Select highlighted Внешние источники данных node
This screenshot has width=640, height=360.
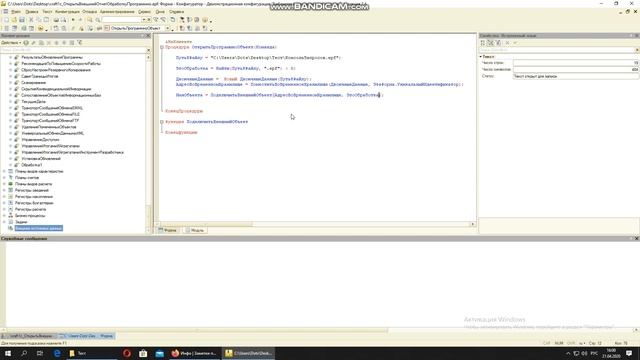point(39,228)
